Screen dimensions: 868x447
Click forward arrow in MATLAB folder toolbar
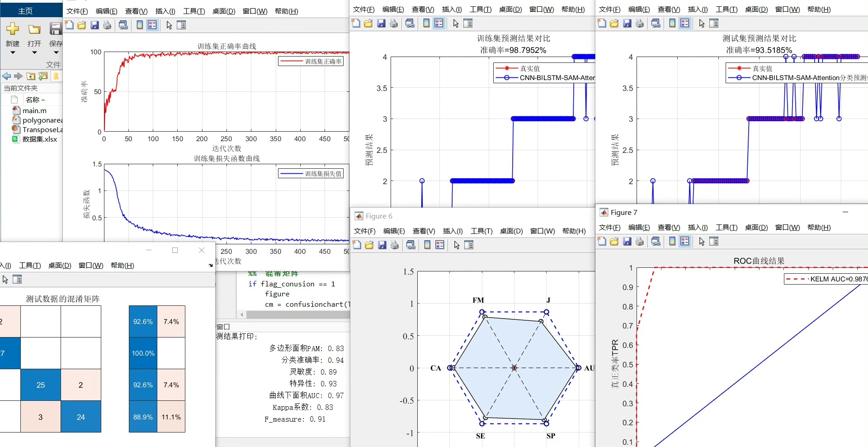click(18, 76)
